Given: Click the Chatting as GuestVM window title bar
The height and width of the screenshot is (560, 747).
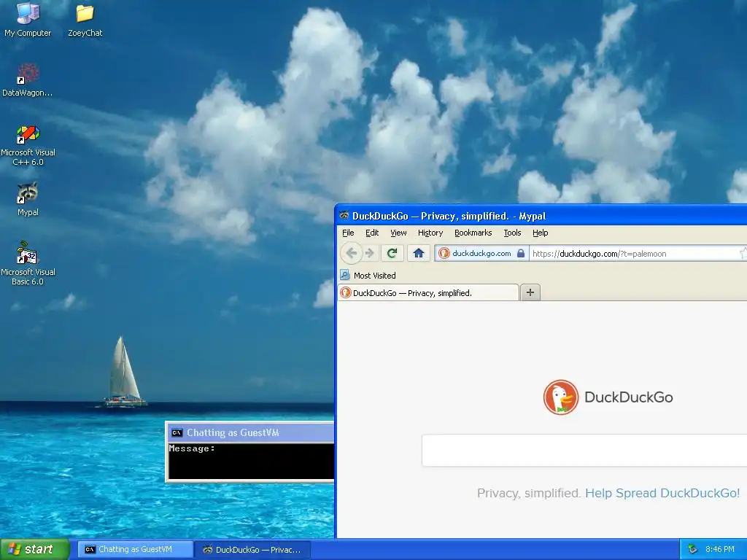Looking at the screenshot, I should 249,432.
